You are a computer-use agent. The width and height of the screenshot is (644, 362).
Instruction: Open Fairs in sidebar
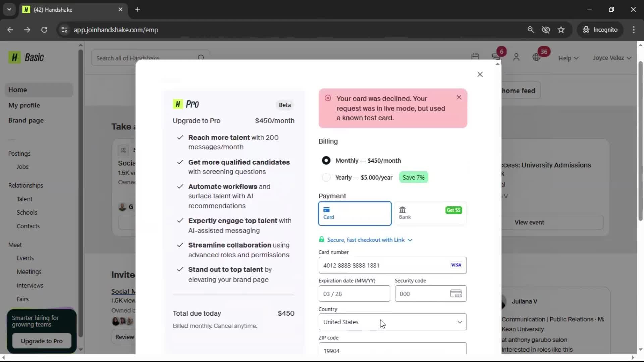[x=22, y=299]
